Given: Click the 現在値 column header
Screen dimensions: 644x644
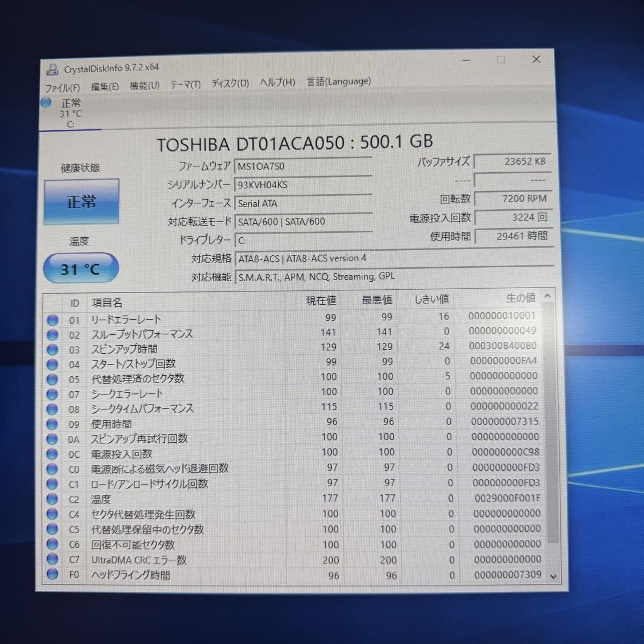Looking at the screenshot, I should (321, 301).
